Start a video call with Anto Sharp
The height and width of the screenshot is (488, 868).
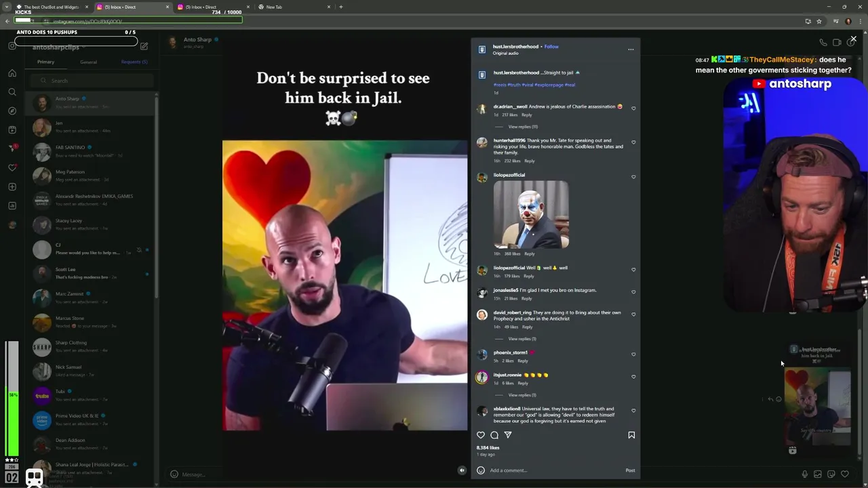(837, 43)
